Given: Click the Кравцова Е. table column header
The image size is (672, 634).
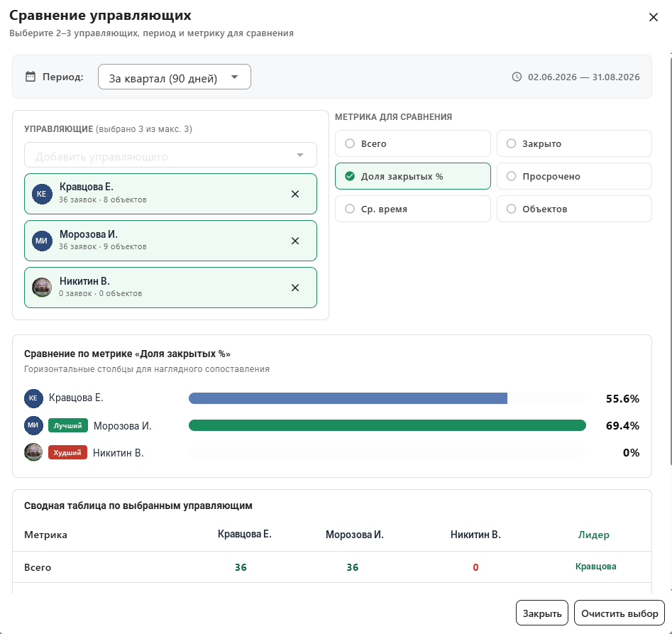Looking at the screenshot, I should 244,534.
